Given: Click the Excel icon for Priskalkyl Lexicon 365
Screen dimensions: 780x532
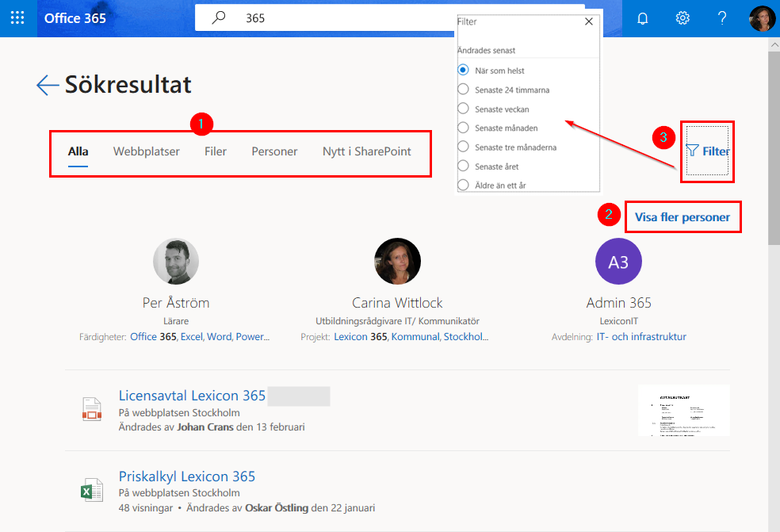Looking at the screenshot, I should coord(92,490).
